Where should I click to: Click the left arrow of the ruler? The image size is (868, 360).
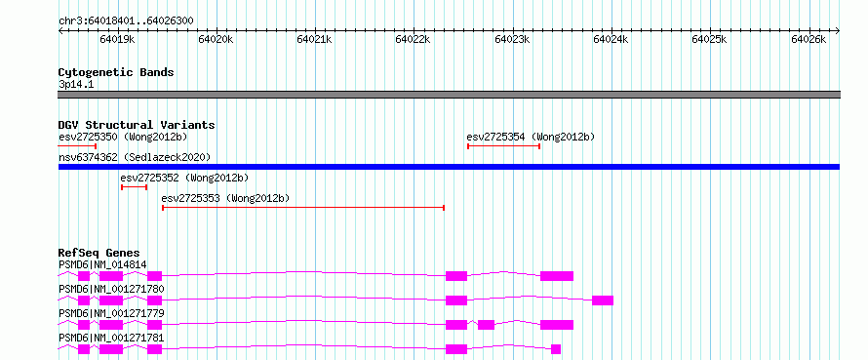60,30
